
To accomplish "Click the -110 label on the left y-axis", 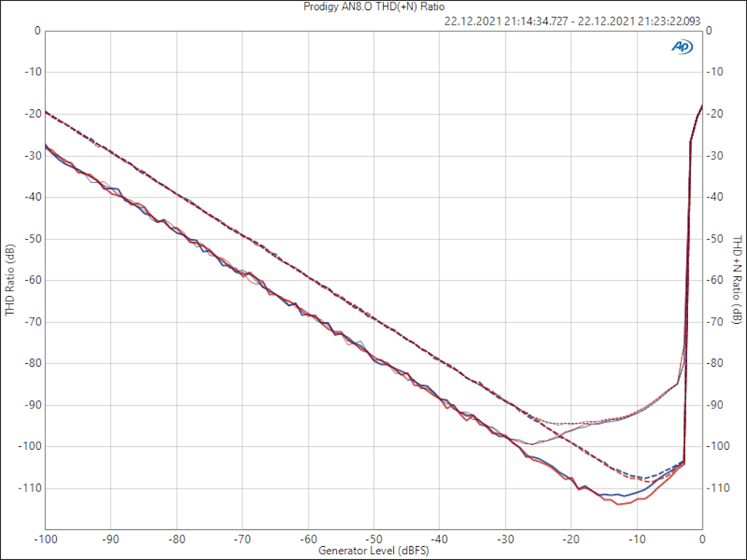I will [x=30, y=488].
